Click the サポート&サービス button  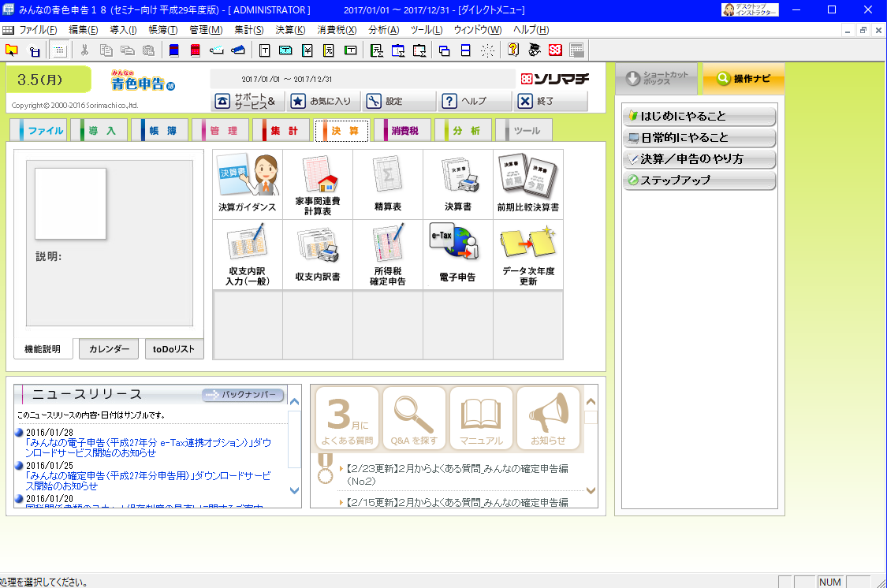248,101
